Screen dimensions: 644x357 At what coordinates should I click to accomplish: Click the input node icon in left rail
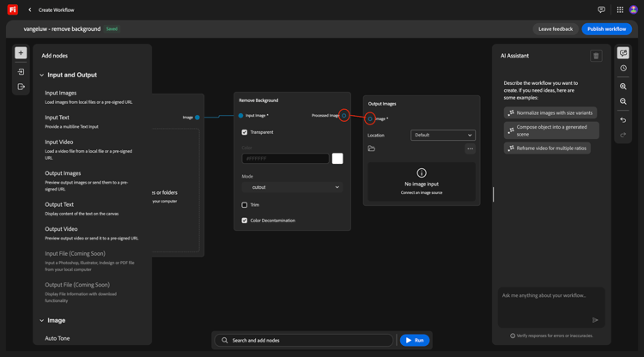click(x=21, y=72)
